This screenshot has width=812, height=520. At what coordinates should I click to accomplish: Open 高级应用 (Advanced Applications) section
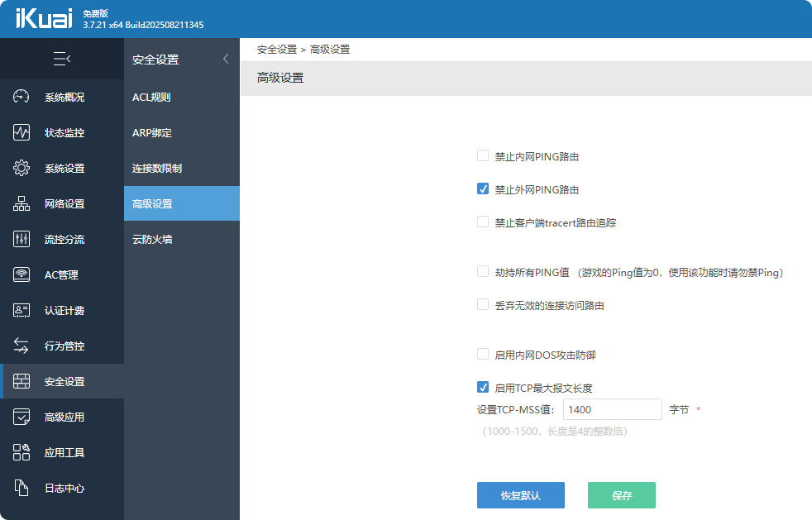pyautogui.click(x=62, y=417)
